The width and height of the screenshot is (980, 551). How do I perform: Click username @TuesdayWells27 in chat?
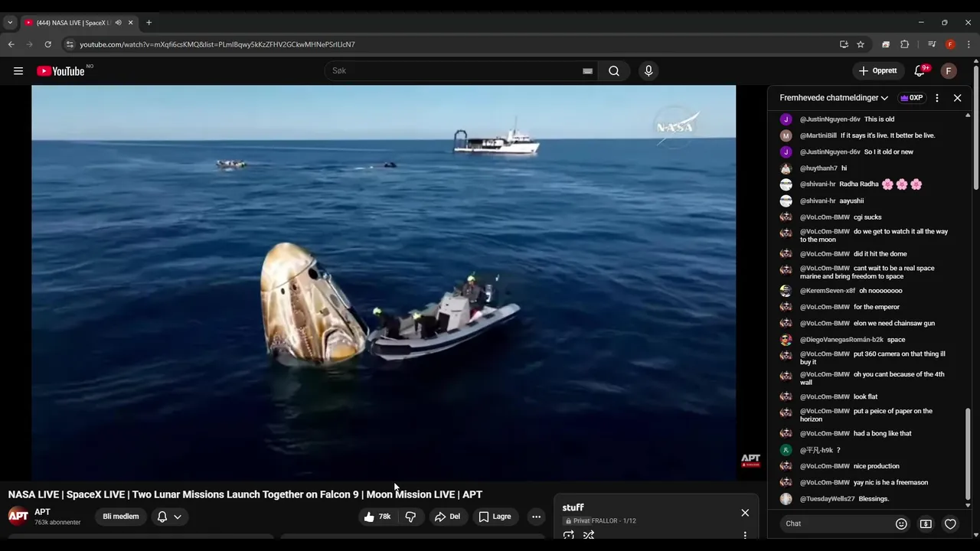tap(827, 499)
